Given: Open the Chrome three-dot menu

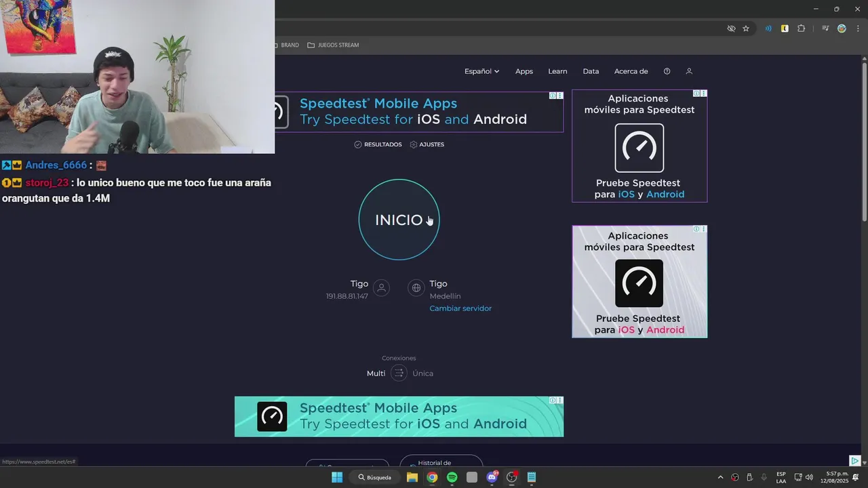Looking at the screenshot, I should tap(858, 28).
